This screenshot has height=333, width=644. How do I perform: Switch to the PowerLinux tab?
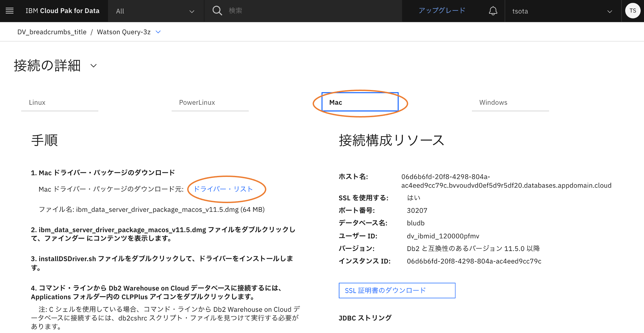tap(210, 102)
